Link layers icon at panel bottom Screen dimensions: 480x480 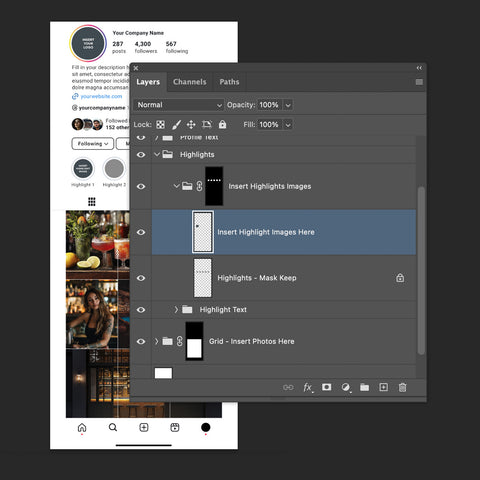(x=288, y=387)
